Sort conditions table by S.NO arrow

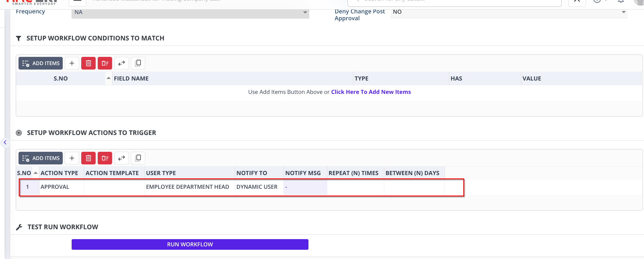(108, 78)
